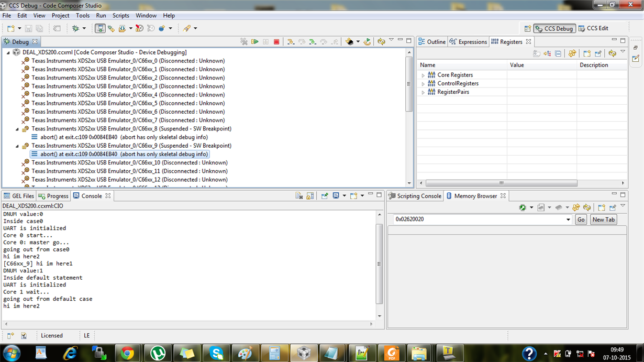Click the green Assembly Step Into icon

click(313, 41)
